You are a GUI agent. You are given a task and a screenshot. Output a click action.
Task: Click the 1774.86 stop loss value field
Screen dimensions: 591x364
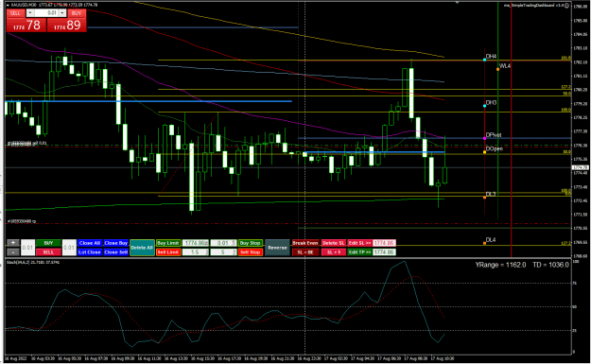click(384, 243)
